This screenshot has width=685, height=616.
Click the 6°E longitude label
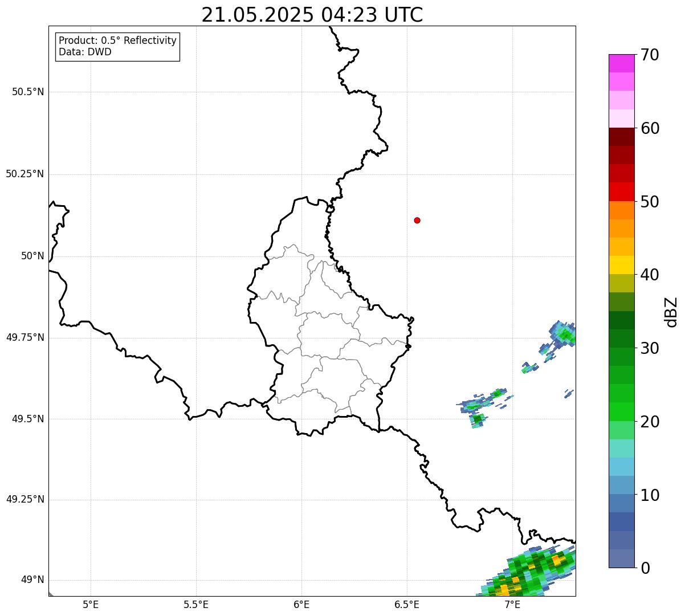click(x=301, y=604)
